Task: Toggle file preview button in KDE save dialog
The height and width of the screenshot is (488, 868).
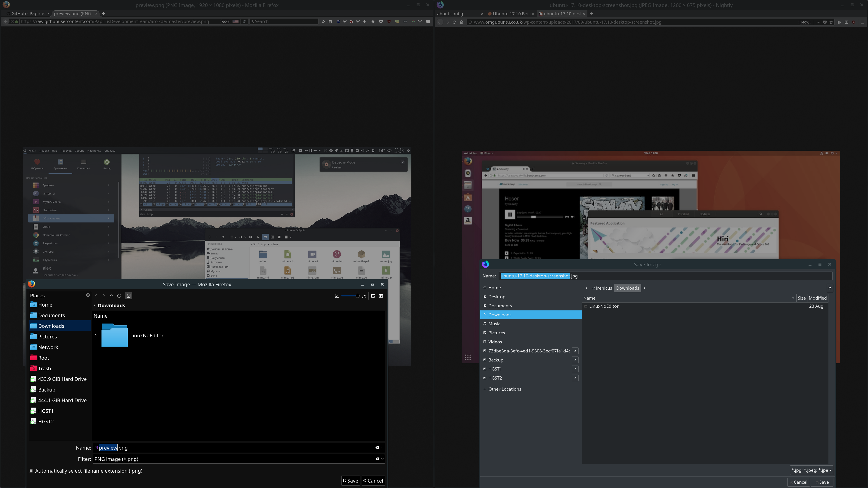Action: 129,296
